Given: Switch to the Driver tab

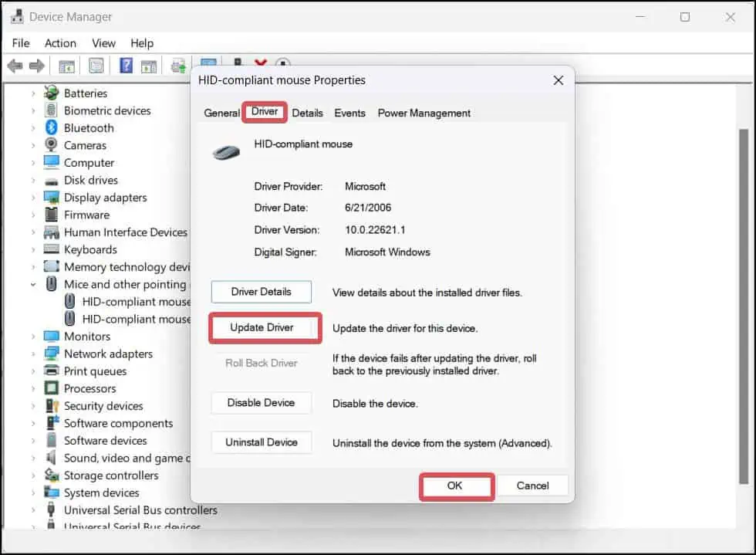Looking at the screenshot, I should coord(265,111).
